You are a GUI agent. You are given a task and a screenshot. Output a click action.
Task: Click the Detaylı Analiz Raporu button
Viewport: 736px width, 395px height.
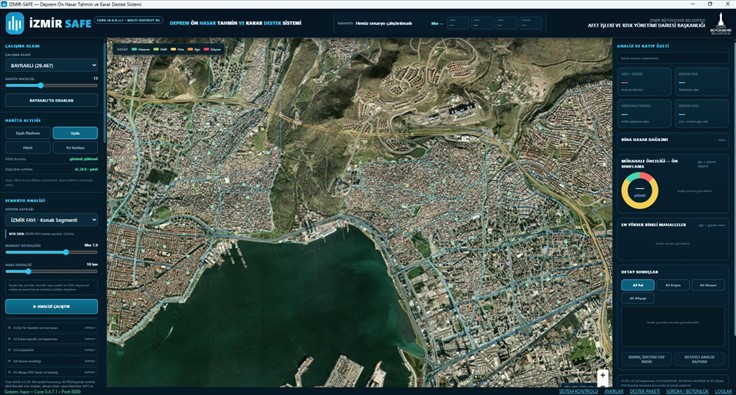[699, 359]
